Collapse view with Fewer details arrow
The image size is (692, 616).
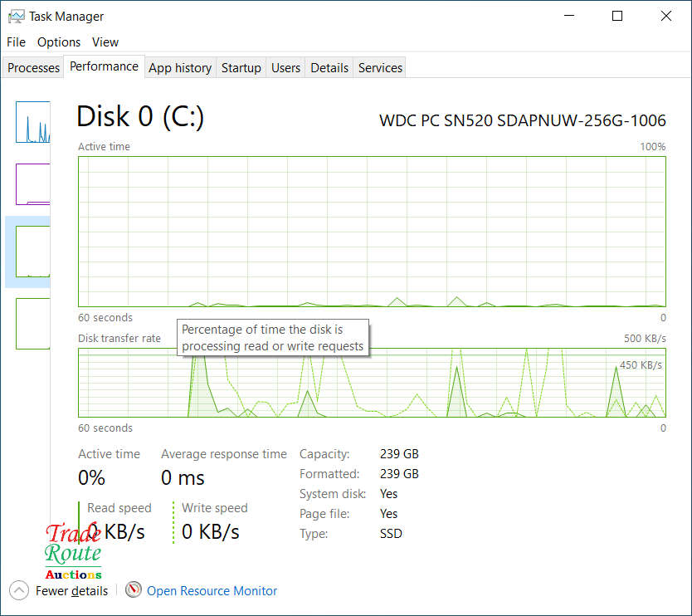pos(19,590)
